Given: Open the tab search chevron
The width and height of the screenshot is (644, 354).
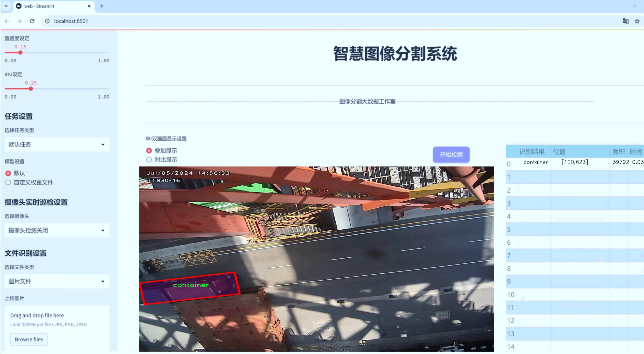Looking at the screenshot, I should point(6,6).
